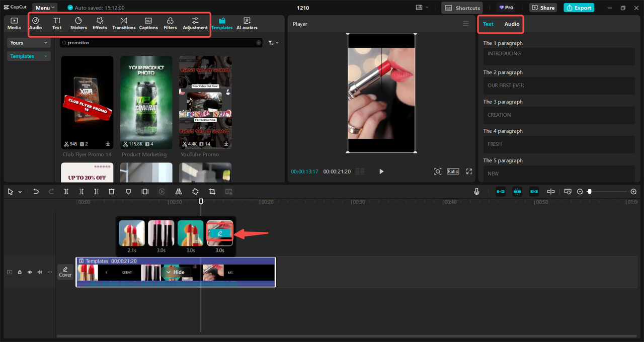Open the AI avatars panel

click(x=247, y=23)
